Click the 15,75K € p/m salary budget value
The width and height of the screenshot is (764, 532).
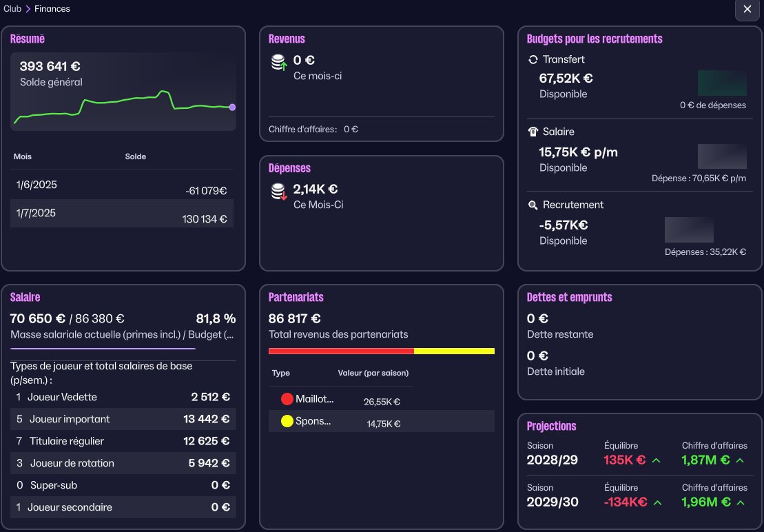[579, 152]
